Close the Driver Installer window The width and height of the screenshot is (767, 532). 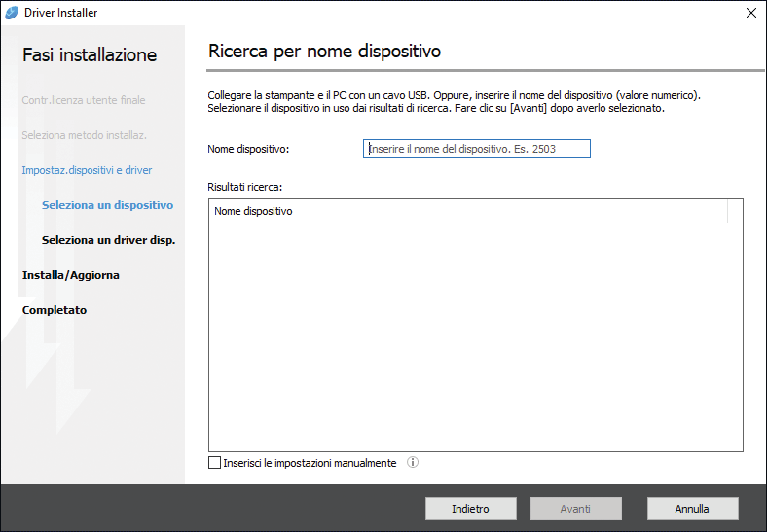click(x=750, y=13)
